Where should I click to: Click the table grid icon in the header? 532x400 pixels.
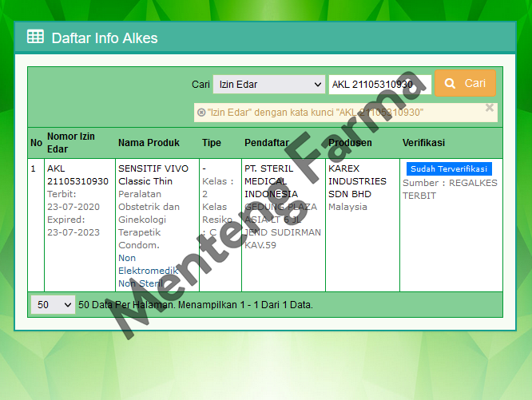35,37
